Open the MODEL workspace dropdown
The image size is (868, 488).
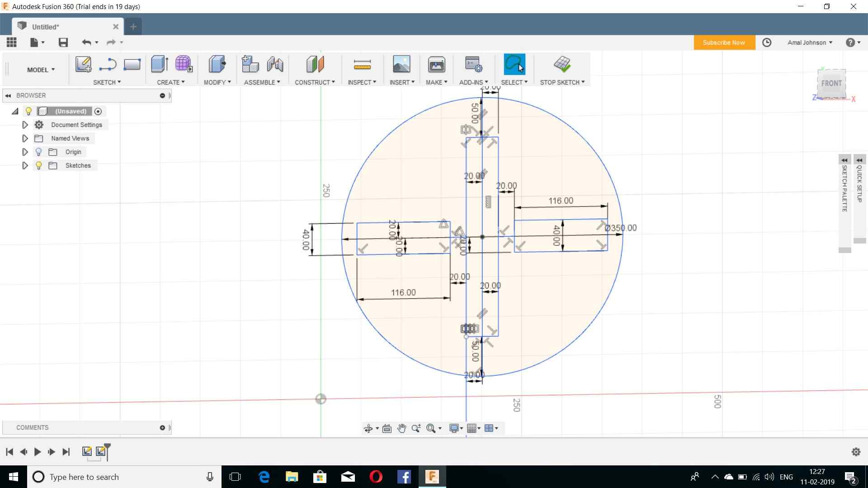pyautogui.click(x=41, y=70)
